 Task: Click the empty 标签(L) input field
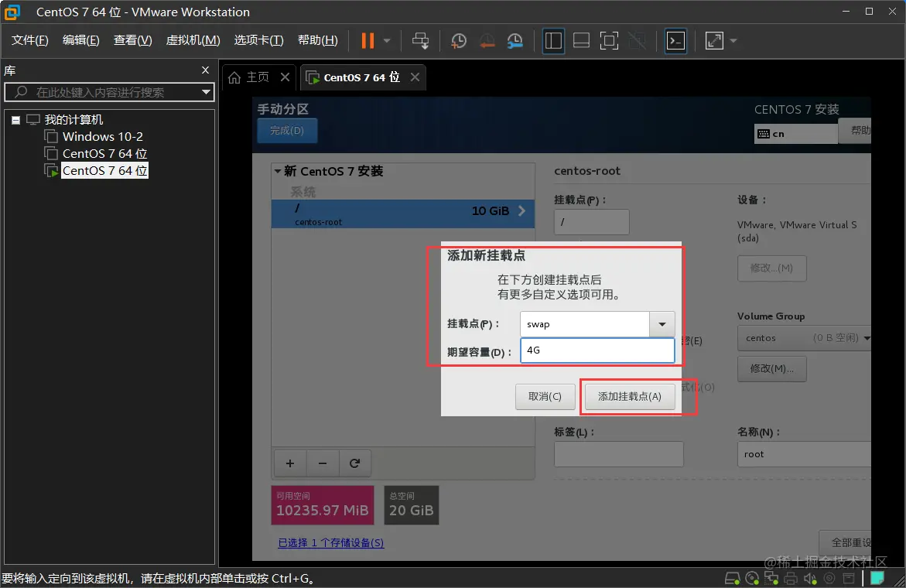click(619, 454)
